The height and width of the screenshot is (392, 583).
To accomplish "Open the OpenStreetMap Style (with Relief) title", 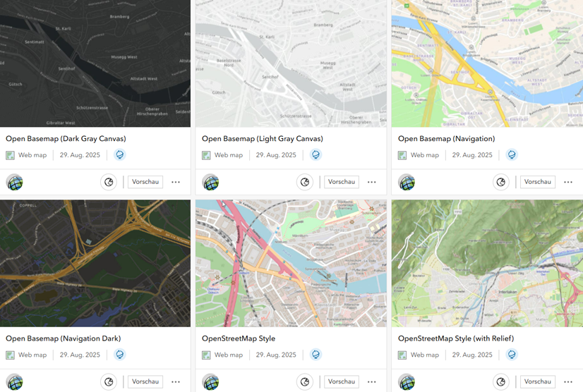I will pyautogui.click(x=456, y=338).
